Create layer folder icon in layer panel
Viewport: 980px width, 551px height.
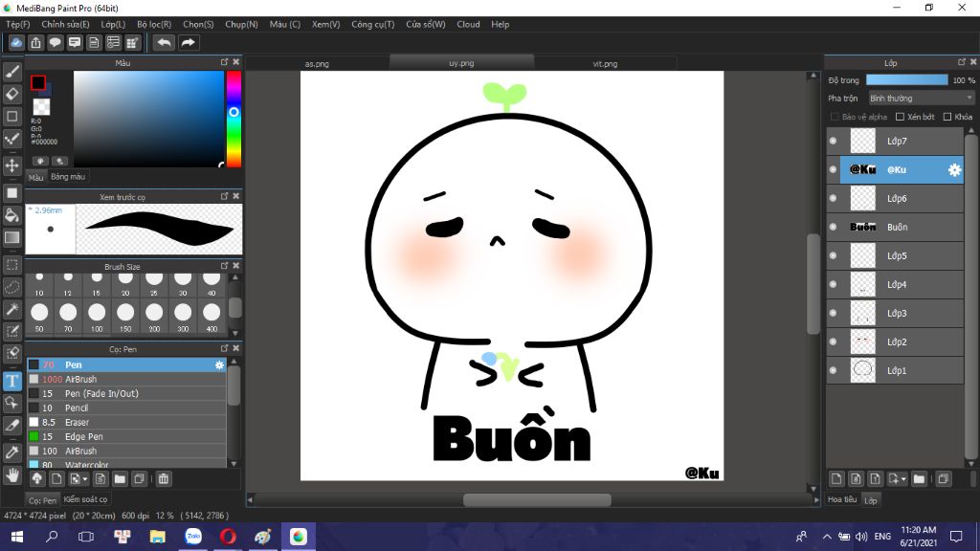pyautogui.click(x=919, y=479)
